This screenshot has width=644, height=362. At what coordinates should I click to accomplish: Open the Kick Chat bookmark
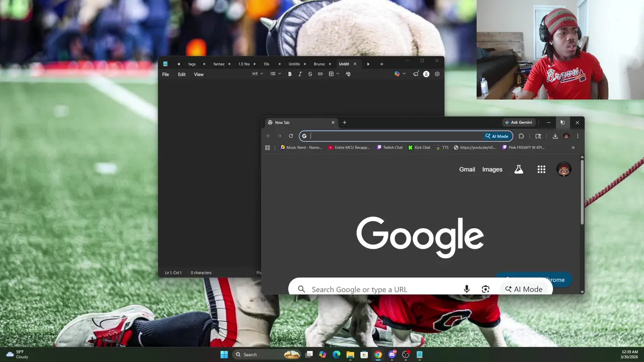coord(419,147)
